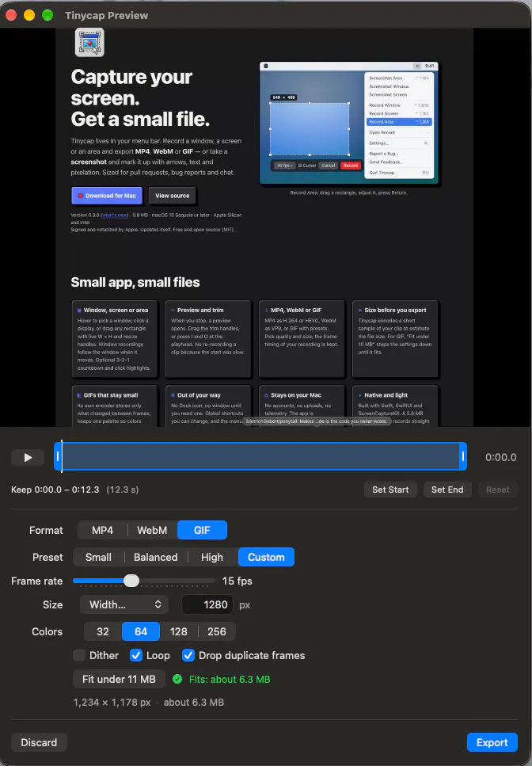Click the 'GIFs that stay small' card icon
This screenshot has height=766, width=532.
click(79, 395)
